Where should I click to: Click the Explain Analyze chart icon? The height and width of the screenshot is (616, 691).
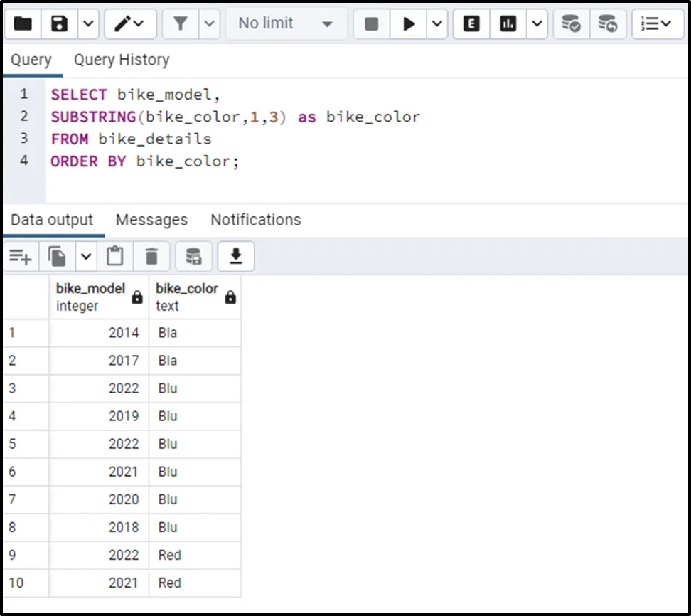pos(508,24)
